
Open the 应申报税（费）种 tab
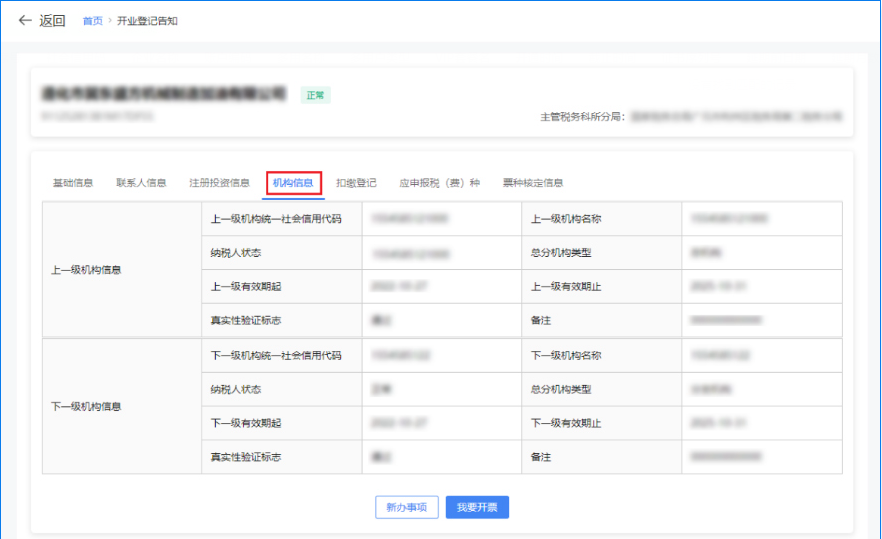tap(439, 183)
